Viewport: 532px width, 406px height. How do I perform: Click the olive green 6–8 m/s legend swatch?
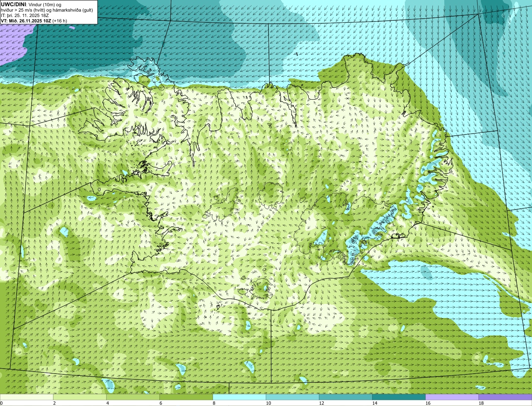click(186, 397)
